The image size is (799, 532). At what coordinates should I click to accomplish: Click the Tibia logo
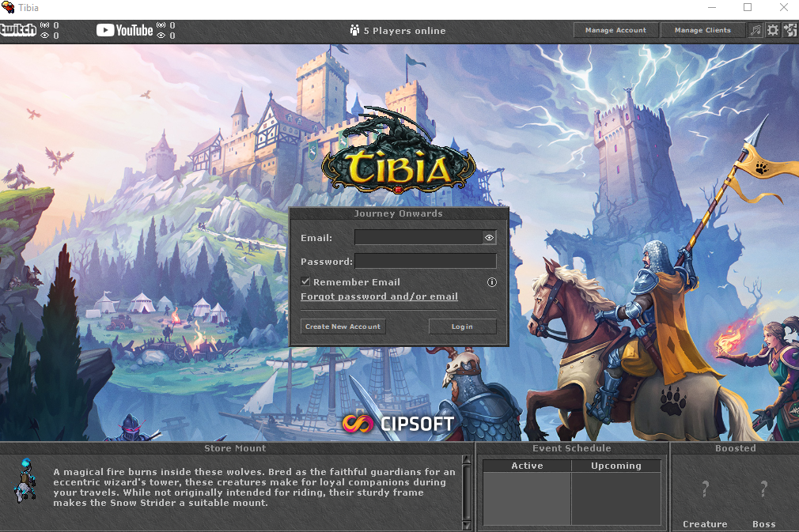pos(399,152)
